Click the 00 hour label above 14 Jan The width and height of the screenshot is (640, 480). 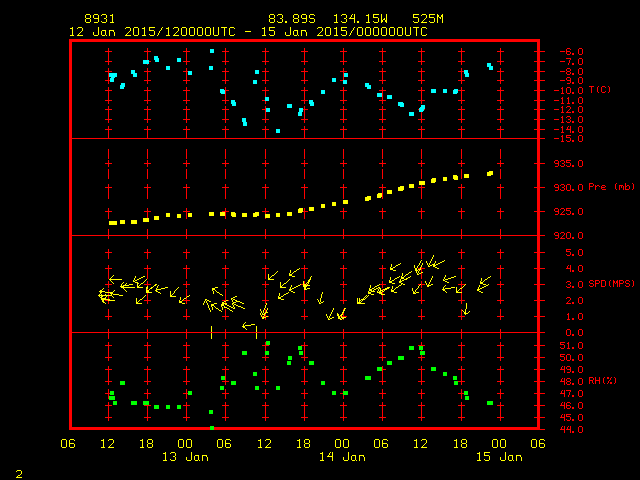[x=342, y=444]
